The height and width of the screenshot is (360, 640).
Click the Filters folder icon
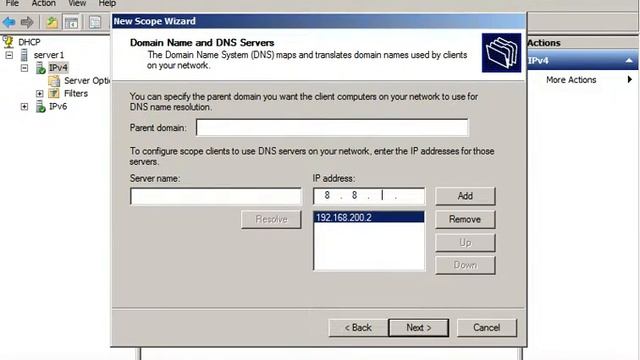coord(53,93)
